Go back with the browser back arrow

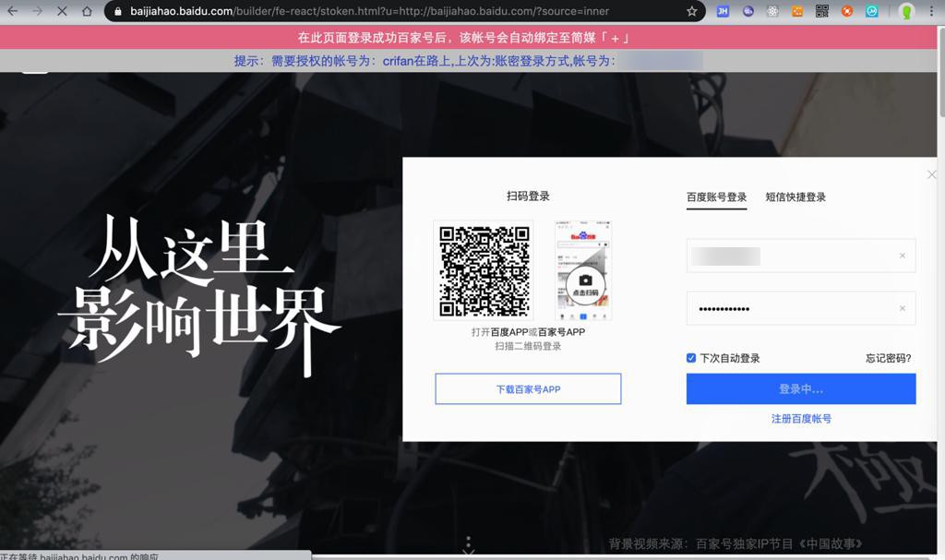tap(12, 11)
